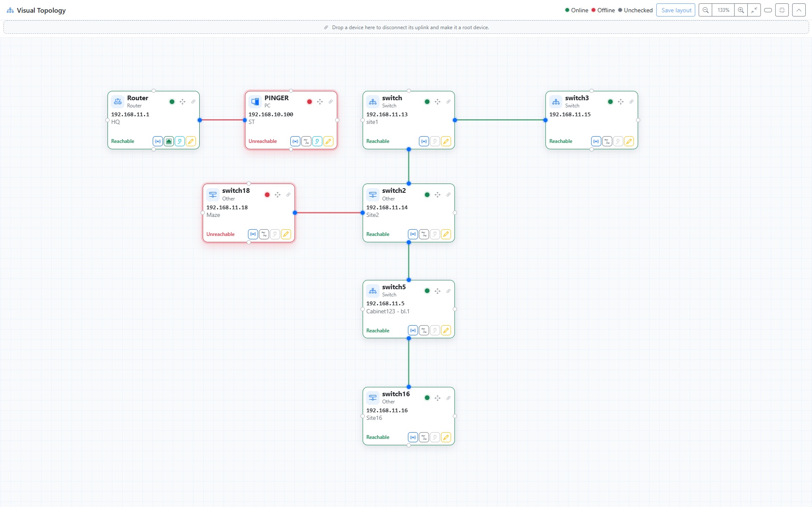Click the green status dot on switch3

[610, 102]
